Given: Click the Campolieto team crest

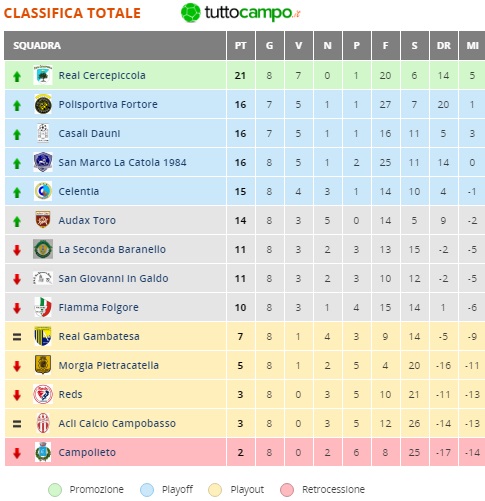Looking at the screenshot, I should click(x=43, y=452).
